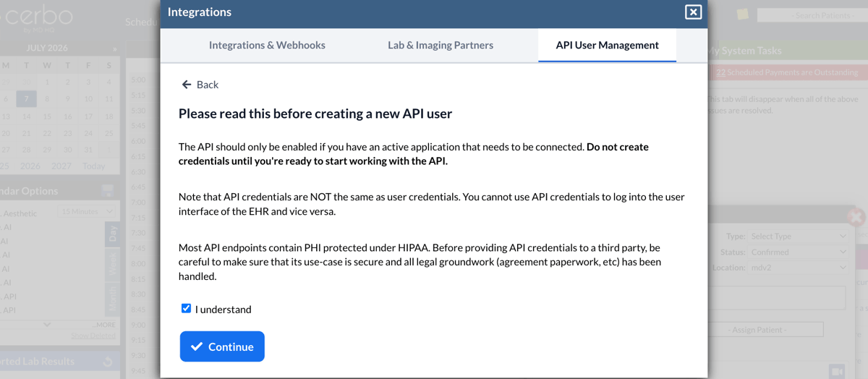Uncheck the I understand checkbox
Screen dimensions: 868x379
186,308
